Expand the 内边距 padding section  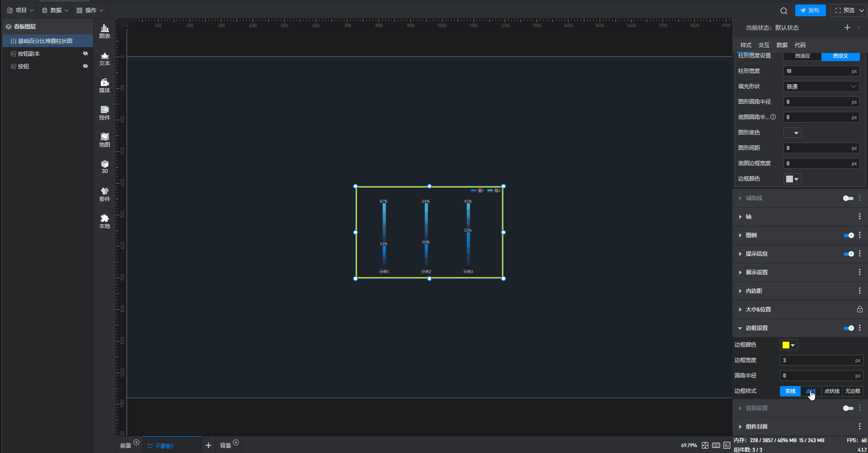(x=754, y=291)
